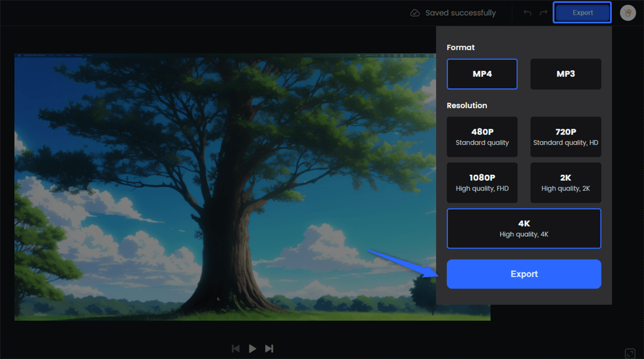This screenshot has height=359, width=644.
Task: Open the user profile avatar
Action: tap(628, 13)
